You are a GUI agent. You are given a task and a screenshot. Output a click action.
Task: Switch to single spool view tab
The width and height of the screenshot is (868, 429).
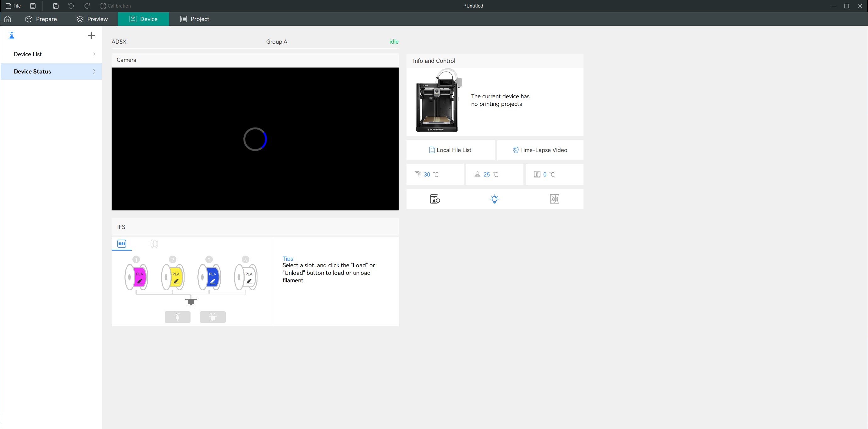click(x=154, y=244)
